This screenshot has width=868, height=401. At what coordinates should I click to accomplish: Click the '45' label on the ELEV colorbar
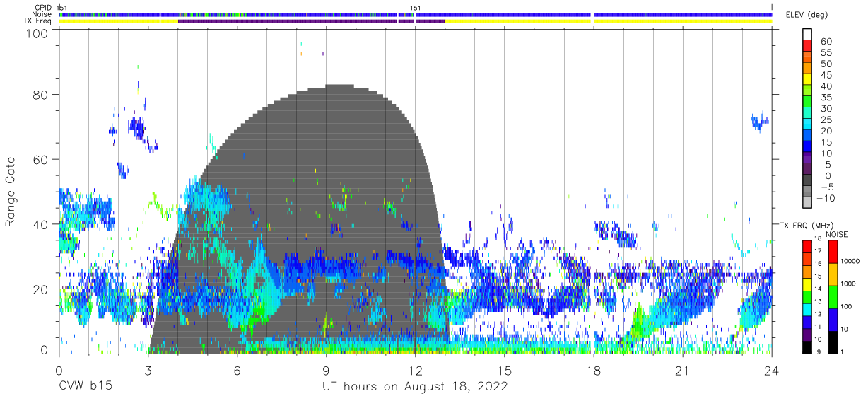[826, 76]
